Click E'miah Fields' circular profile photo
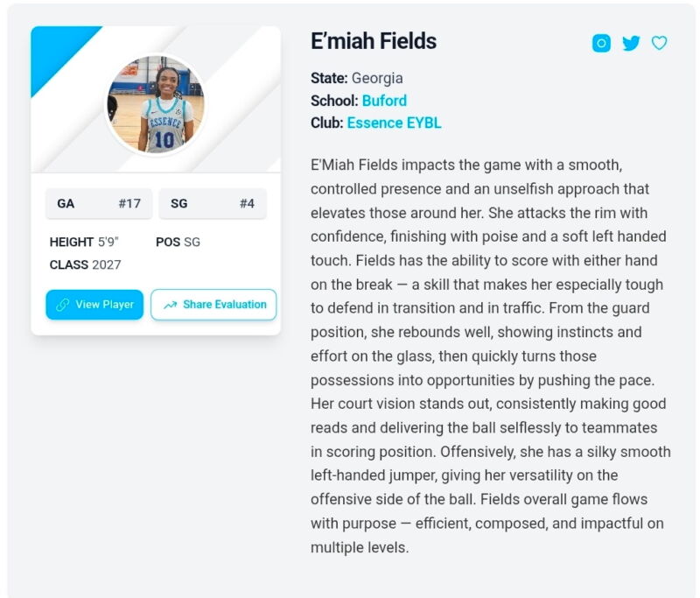The image size is (700, 598). (156, 104)
